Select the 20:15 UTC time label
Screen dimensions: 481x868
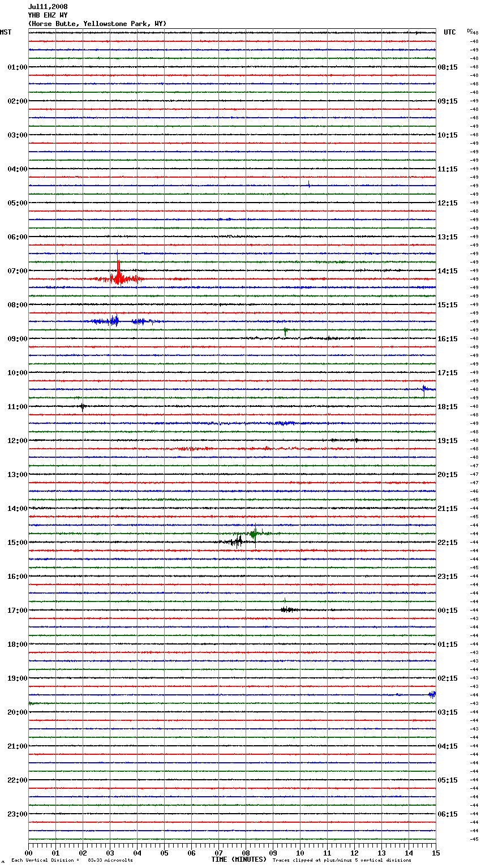pyautogui.click(x=448, y=475)
